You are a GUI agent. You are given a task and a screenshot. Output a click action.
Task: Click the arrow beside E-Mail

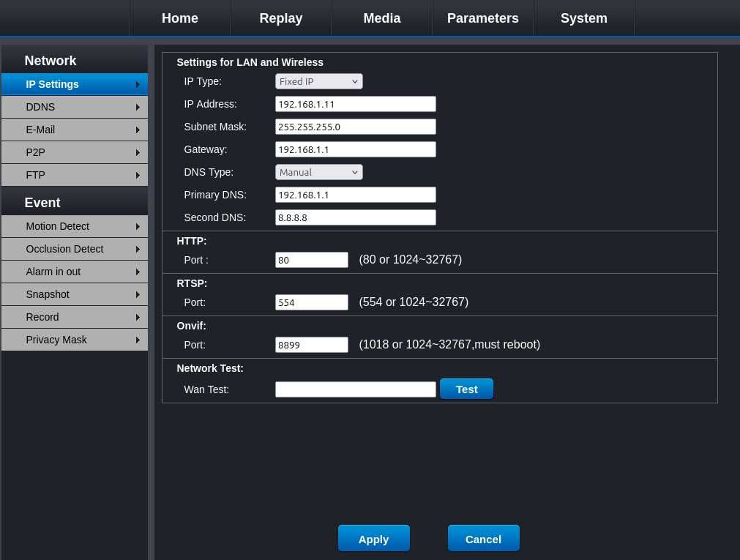coord(138,130)
